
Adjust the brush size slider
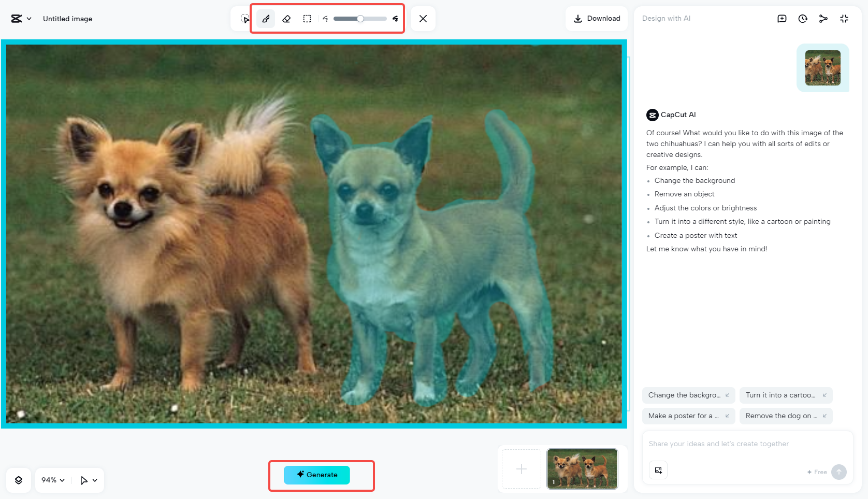[360, 19]
